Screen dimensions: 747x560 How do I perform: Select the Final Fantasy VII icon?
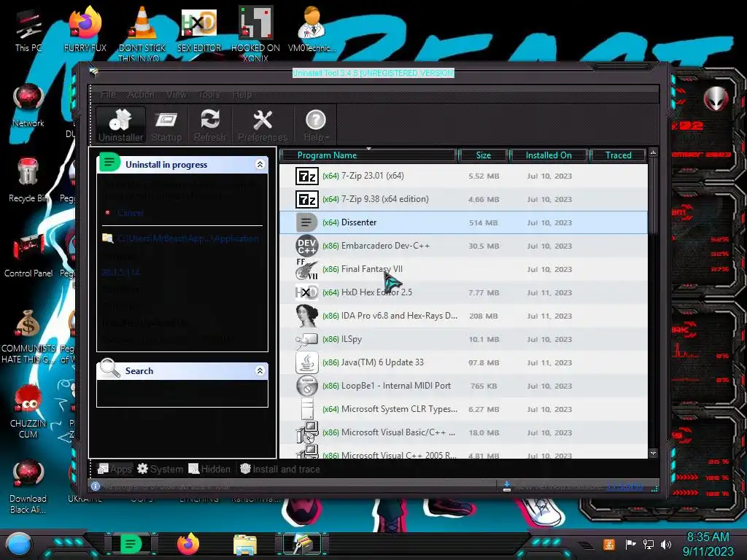pyautogui.click(x=307, y=269)
